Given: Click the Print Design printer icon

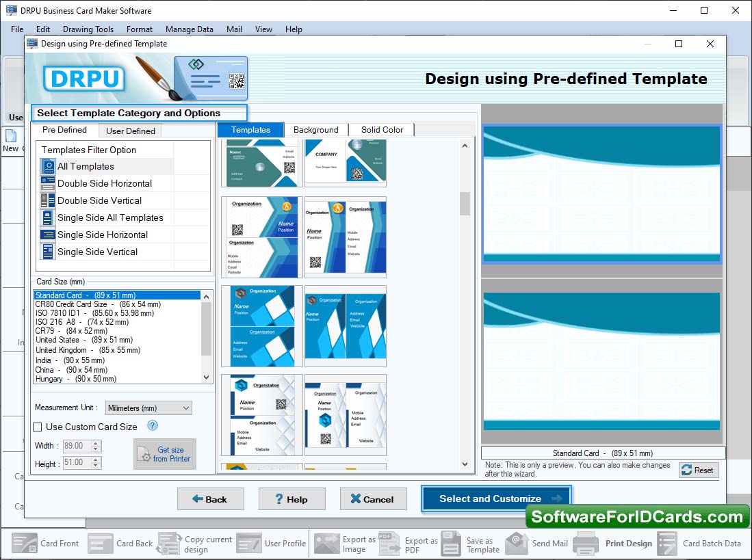Looking at the screenshot, I should coord(585,543).
